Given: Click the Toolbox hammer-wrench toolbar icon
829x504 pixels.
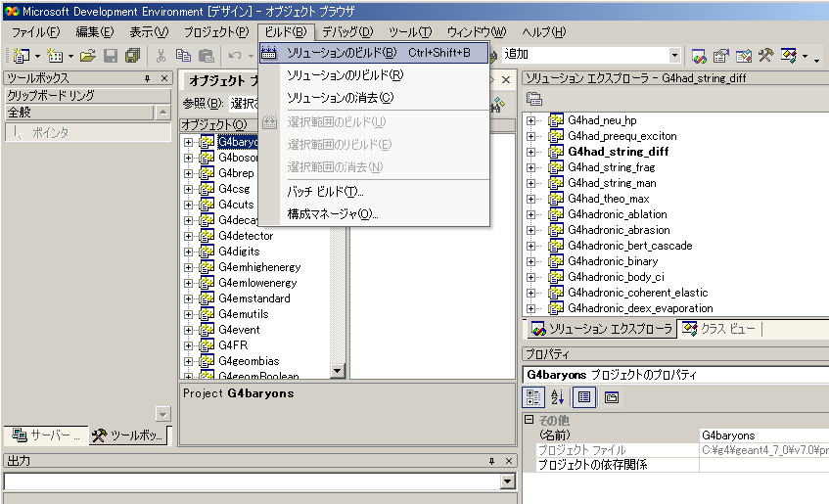Looking at the screenshot, I should click(765, 55).
